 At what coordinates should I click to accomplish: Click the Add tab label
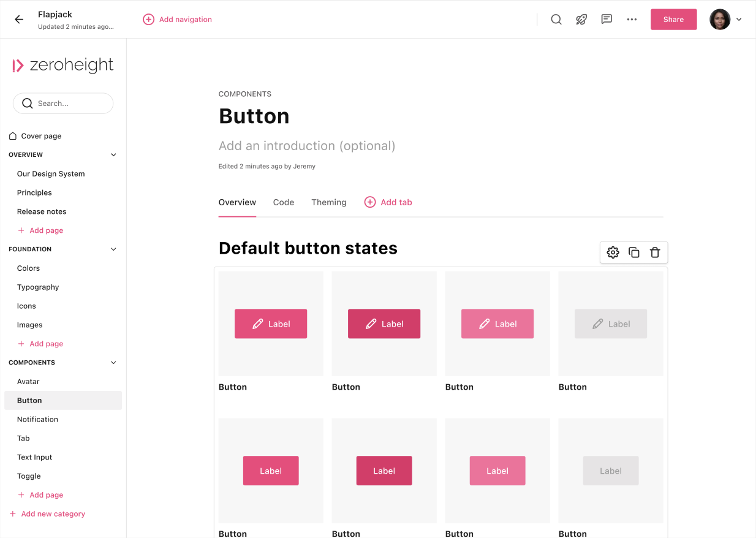tap(396, 202)
